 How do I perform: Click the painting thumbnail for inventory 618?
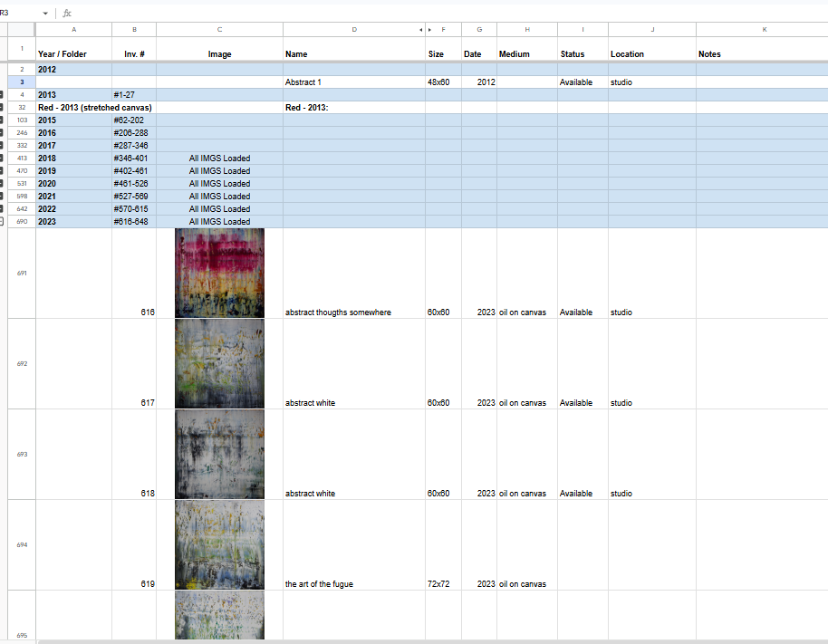(219, 455)
